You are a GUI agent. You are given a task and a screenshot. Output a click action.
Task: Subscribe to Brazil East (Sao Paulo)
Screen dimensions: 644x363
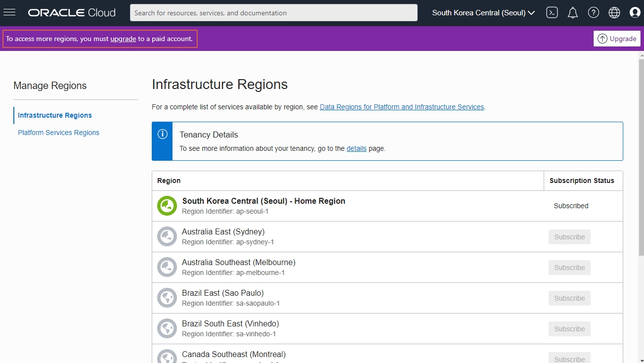click(569, 298)
